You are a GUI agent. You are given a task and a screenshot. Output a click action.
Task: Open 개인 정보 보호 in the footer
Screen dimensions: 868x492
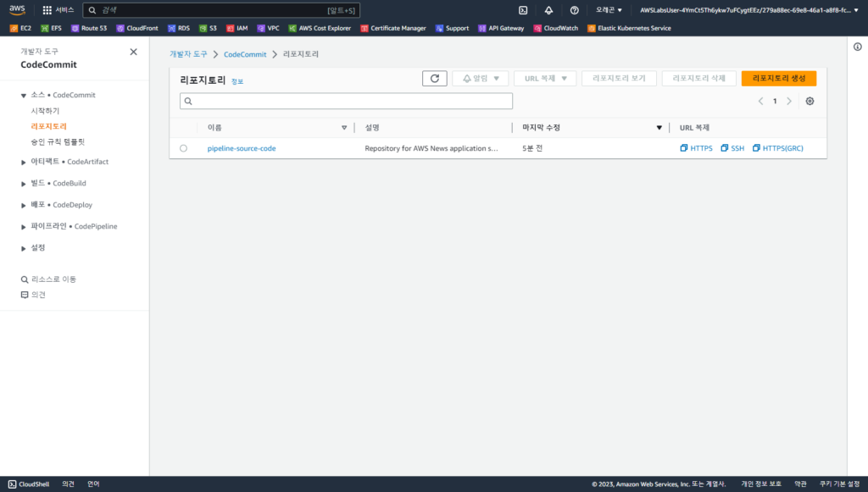pyautogui.click(x=761, y=484)
